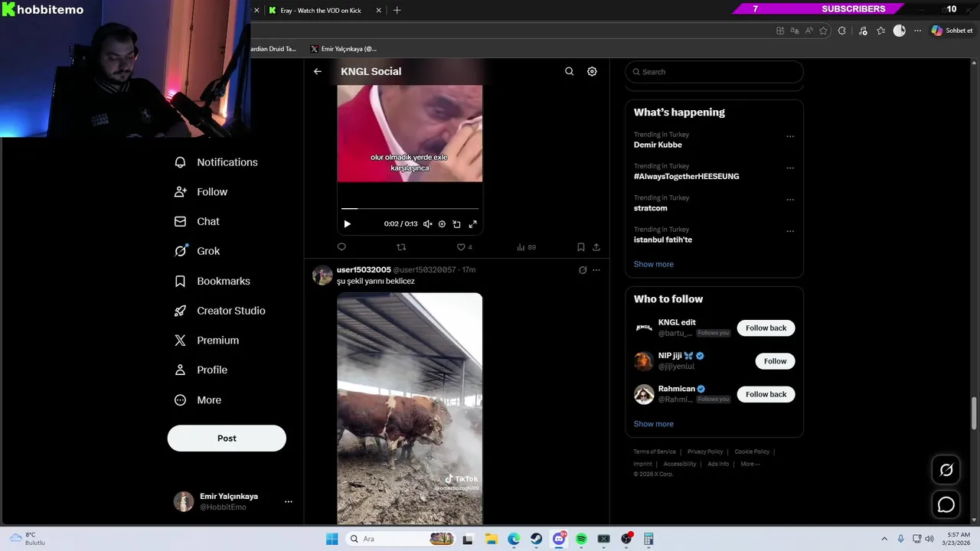The width and height of the screenshot is (980, 551).
Task: Expand the More menu in sidebar
Action: click(198, 400)
